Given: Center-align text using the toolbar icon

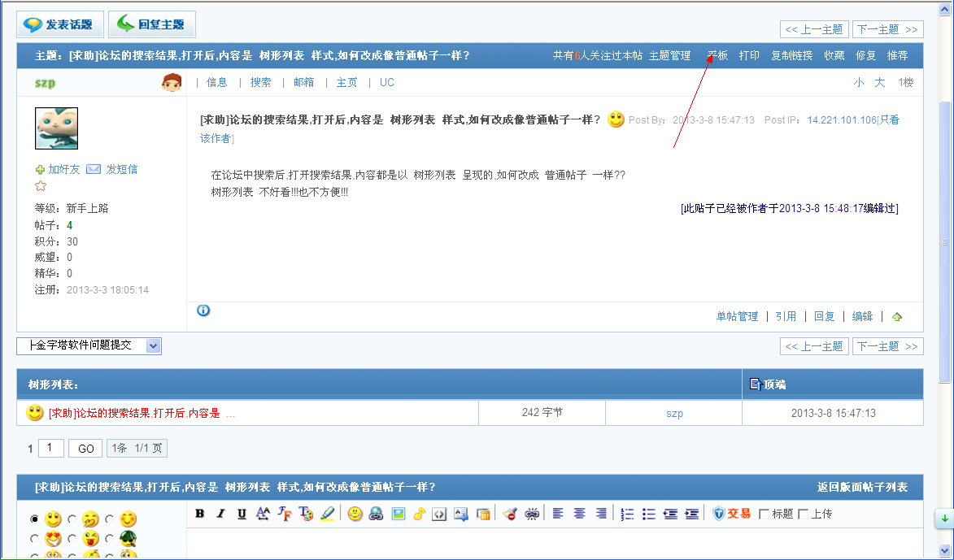Looking at the screenshot, I should coord(579,514).
